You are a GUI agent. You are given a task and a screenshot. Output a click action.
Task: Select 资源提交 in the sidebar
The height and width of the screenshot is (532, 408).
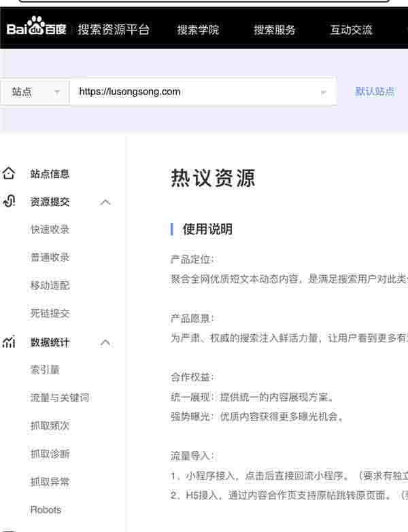pos(50,202)
